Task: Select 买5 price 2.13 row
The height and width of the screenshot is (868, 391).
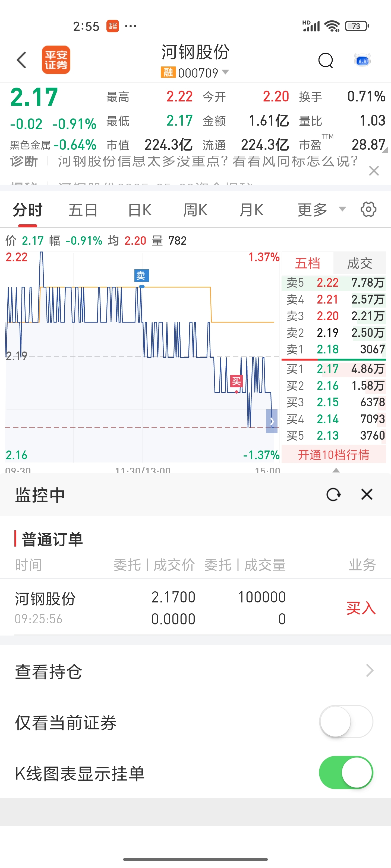Action: pos(334,435)
